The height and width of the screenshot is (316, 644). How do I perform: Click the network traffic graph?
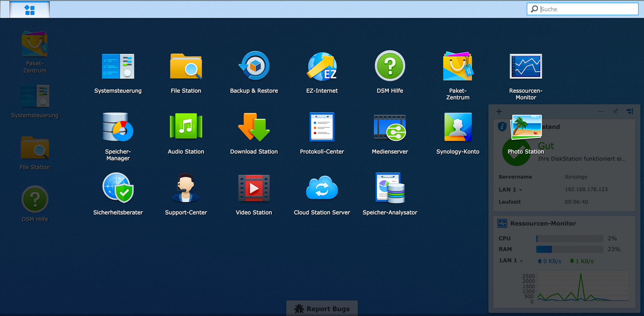pyautogui.click(x=583, y=286)
